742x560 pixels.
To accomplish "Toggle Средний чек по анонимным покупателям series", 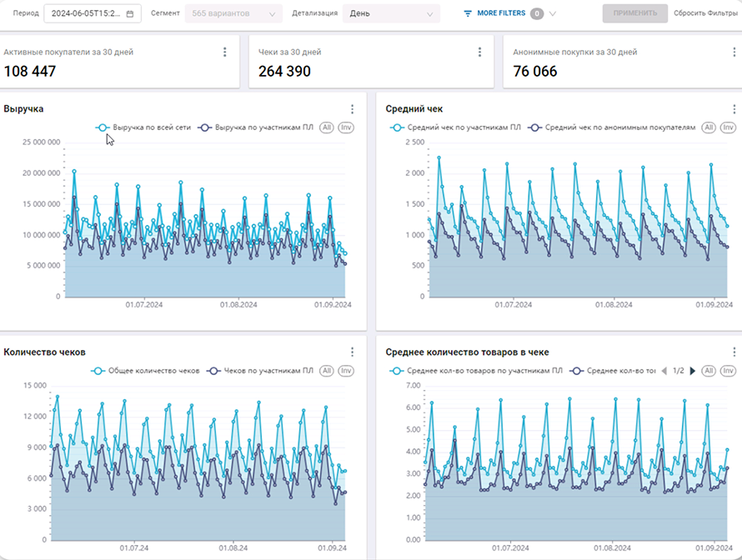I will pyautogui.click(x=613, y=127).
